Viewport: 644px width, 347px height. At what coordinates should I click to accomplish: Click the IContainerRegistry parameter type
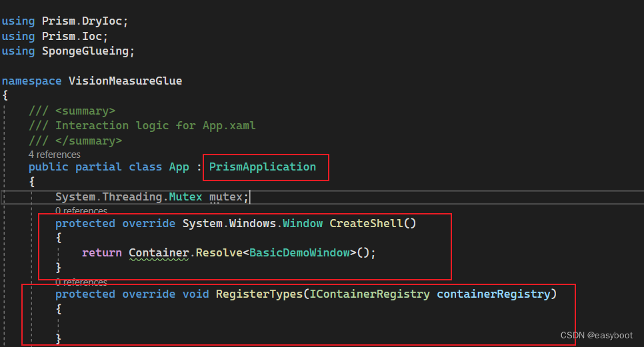click(x=369, y=294)
